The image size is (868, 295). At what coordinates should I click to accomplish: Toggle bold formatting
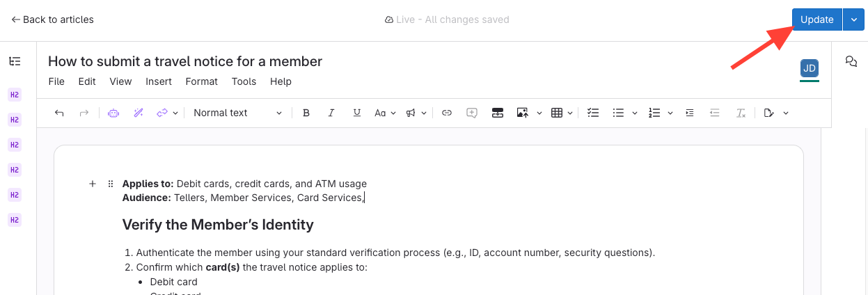tap(306, 113)
